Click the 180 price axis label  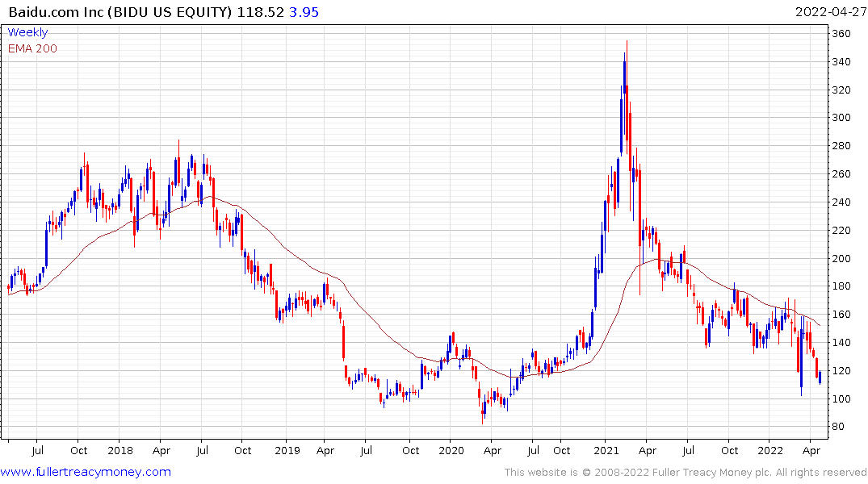pos(841,286)
